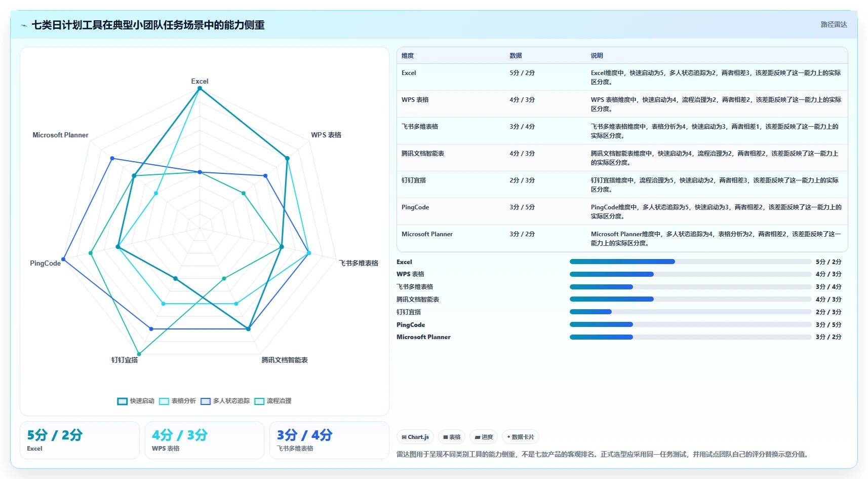Screen dimensions: 868x479
Task: Open the 飞书多维表格 3分 / 4分 summary card
Action: 329,440
